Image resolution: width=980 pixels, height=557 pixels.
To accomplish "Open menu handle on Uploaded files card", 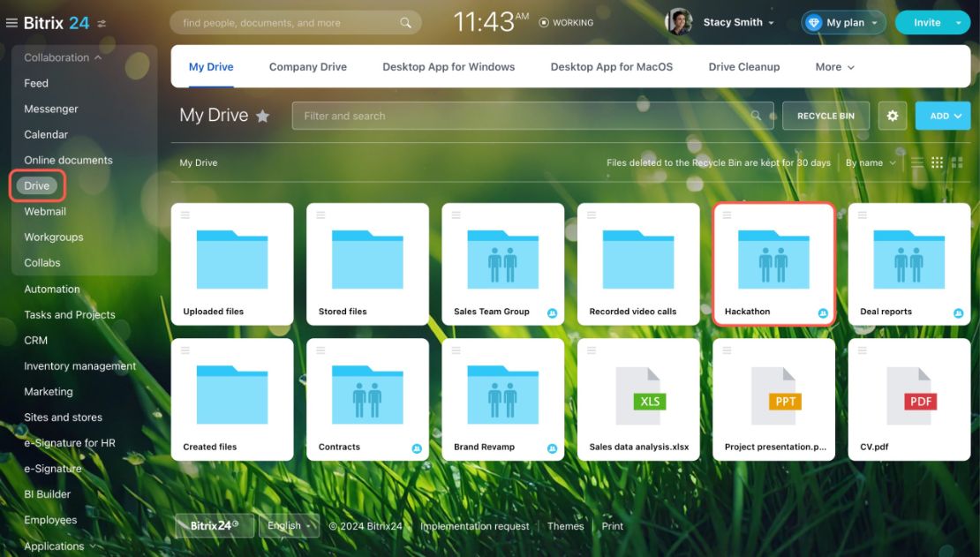I will (185, 215).
